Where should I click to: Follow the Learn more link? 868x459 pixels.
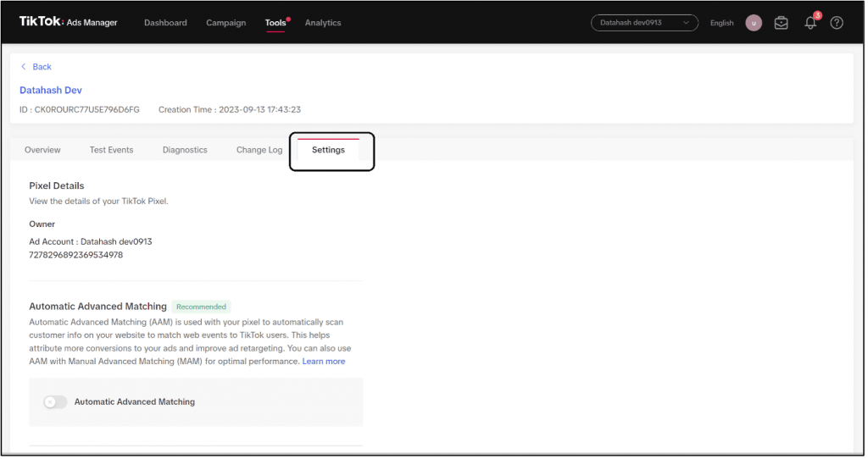324,362
